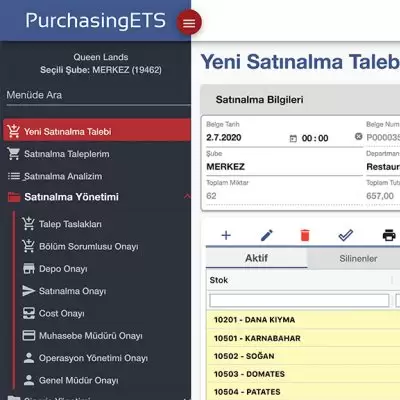Click the list icon beside Satınalma Analizim
This screenshot has height=400, width=400.
(14, 176)
